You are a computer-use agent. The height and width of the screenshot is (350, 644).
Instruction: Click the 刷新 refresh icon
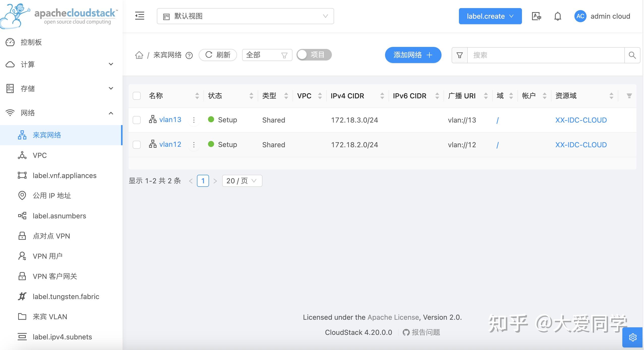pos(209,55)
